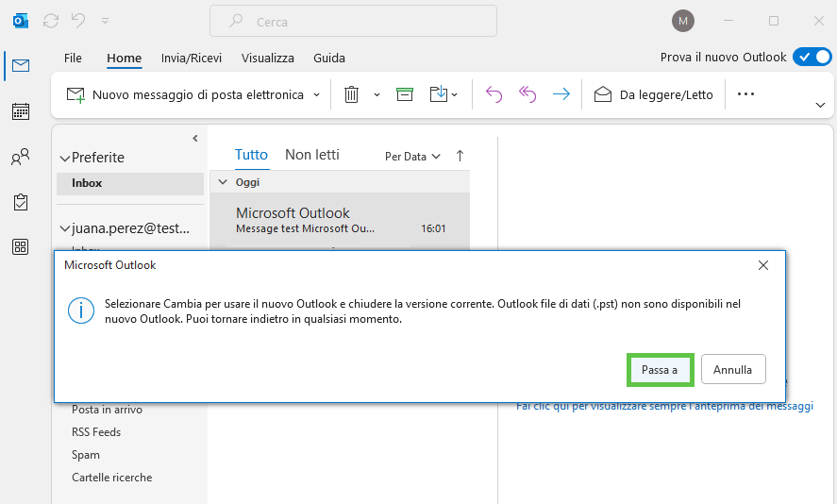Click Nuovo messaggio di posta elettronica
This screenshot has height=504, width=837.
[185, 94]
